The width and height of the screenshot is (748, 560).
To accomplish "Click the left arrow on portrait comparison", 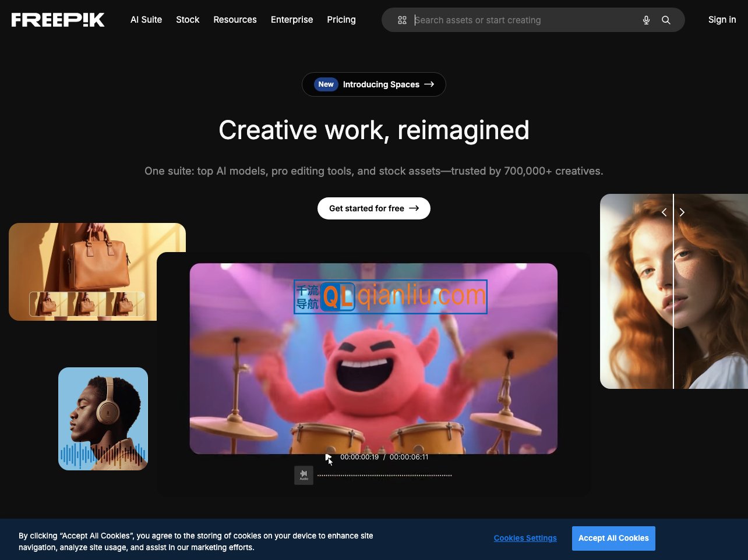I will [x=664, y=212].
